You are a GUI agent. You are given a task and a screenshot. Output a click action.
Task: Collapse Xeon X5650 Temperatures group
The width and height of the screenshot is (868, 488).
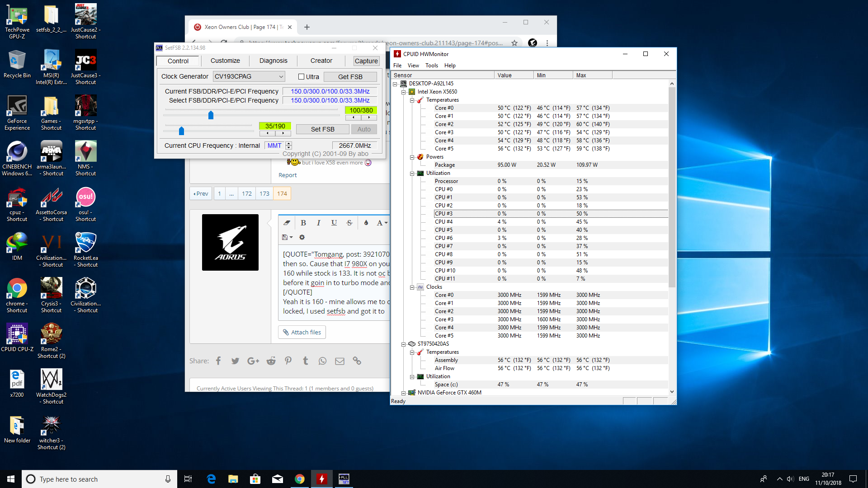pos(412,100)
